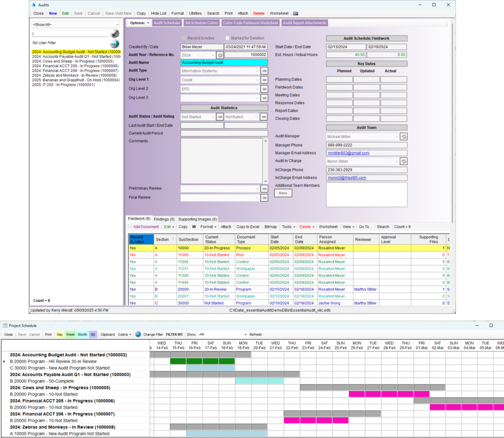This screenshot has height=438, width=504.
Task: Click the Menu button under Additional Team Members
Action: click(283, 193)
